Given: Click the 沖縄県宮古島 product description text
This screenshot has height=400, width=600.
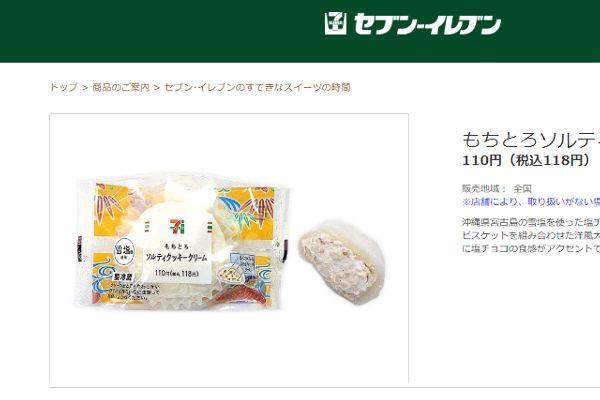Looking at the screenshot, I should tap(531, 235).
